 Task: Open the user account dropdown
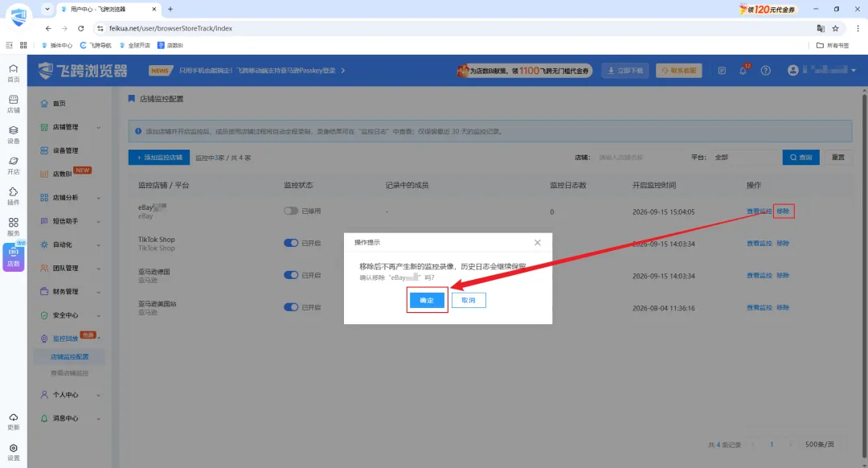click(823, 70)
